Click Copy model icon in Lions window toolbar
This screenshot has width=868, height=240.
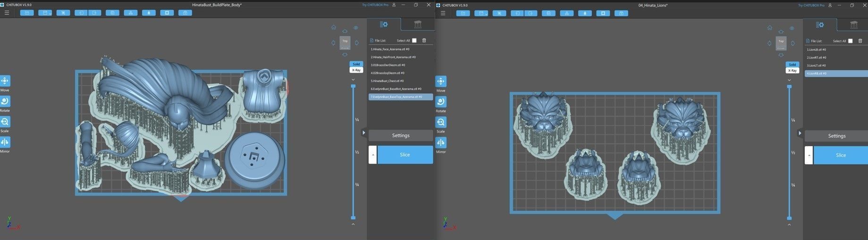(548, 13)
